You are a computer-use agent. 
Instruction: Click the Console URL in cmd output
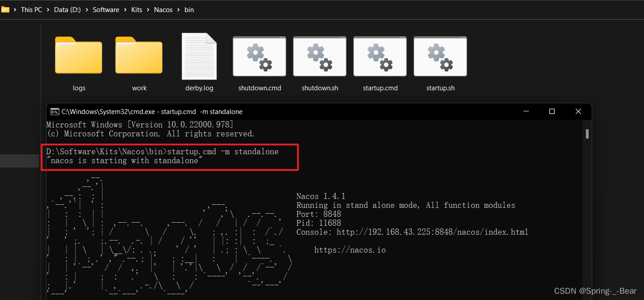coord(432,232)
